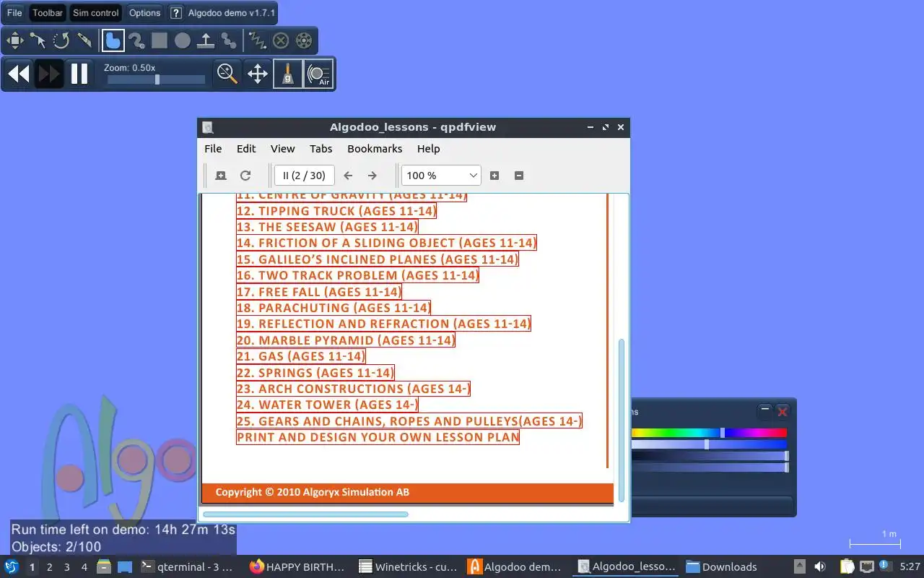Image resolution: width=924 pixels, height=578 pixels.
Task: Open qpdfview Tabs menu
Action: point(321,149)
